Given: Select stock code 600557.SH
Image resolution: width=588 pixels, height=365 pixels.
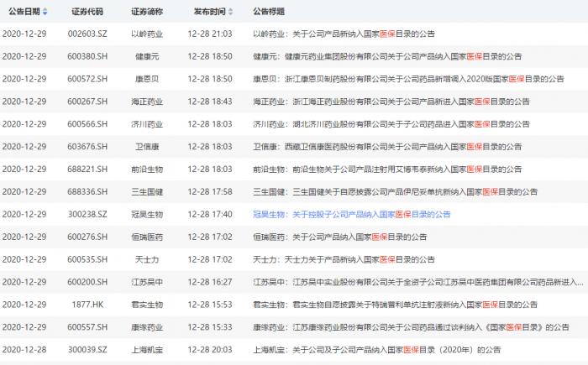Looking at the screenshot, I should (x=87, y=327).
